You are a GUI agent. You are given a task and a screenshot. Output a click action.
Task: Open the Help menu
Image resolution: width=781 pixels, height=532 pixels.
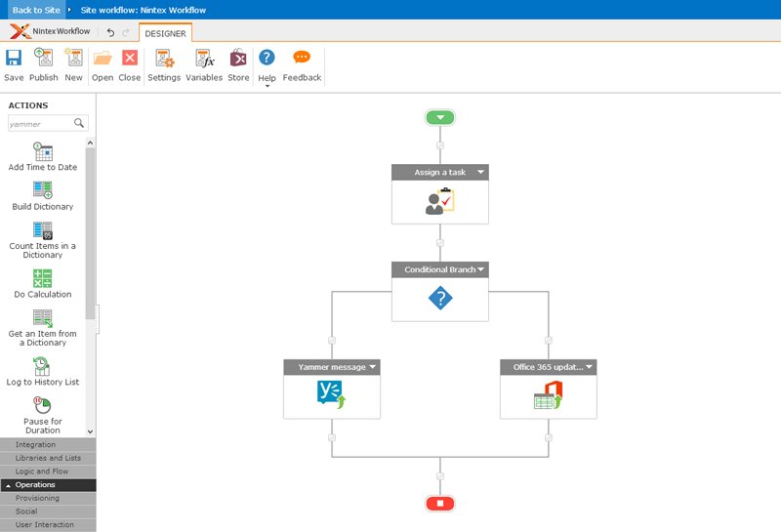267,67
